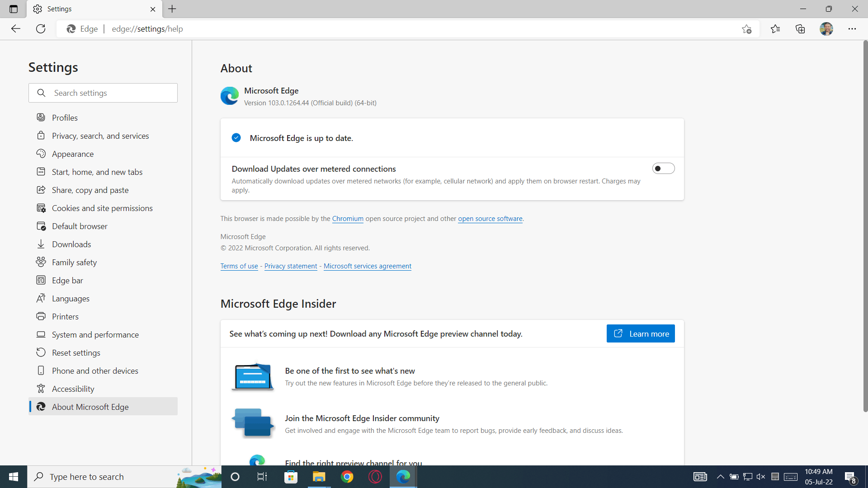
Task: Click the Learn more button
Action: tap(640, 334)
